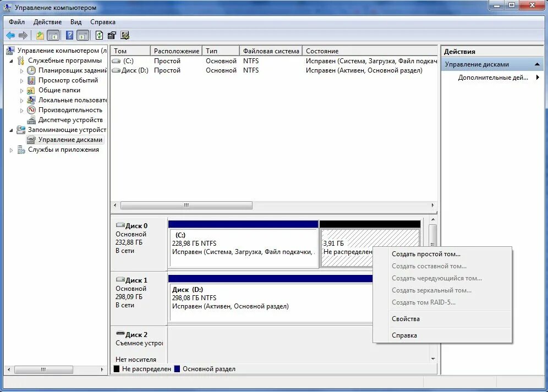Image resolution: width=548 pixels, height=392 pixels.
Task: Click the Task Scheduler clock icon
Action: point(31,70)
